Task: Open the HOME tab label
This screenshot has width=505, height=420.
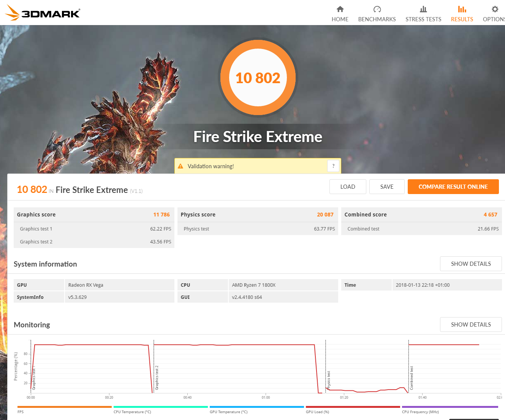Action: pyautogui.click(x=340, y=19)
